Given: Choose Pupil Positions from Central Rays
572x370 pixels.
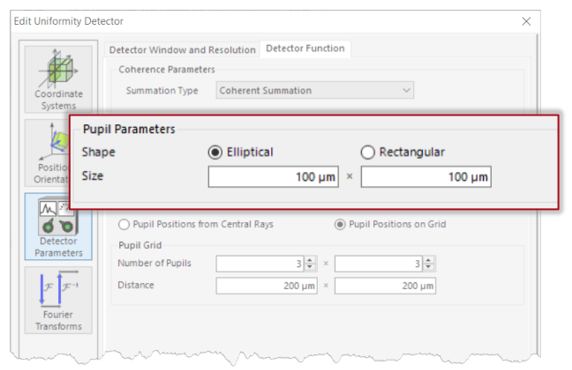Looking at the screenshot, I should (196, 224).
